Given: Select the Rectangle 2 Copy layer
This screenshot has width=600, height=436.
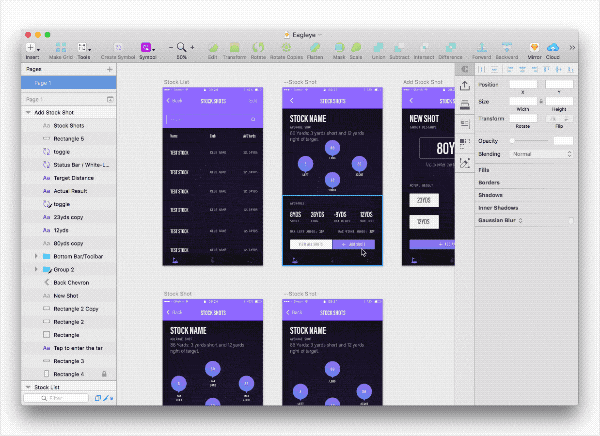Looking at the screenshot, I should click(68, 309).
